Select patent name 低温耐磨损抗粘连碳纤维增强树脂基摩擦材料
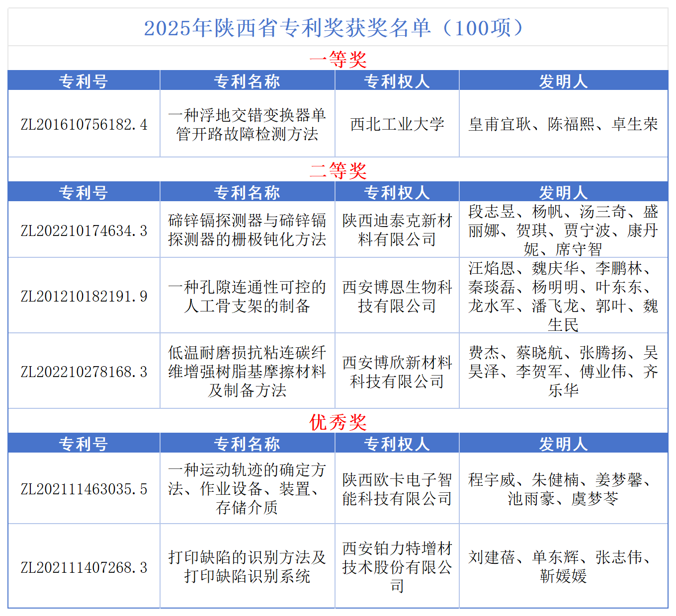The image size is (676, 616). (247, 372)
